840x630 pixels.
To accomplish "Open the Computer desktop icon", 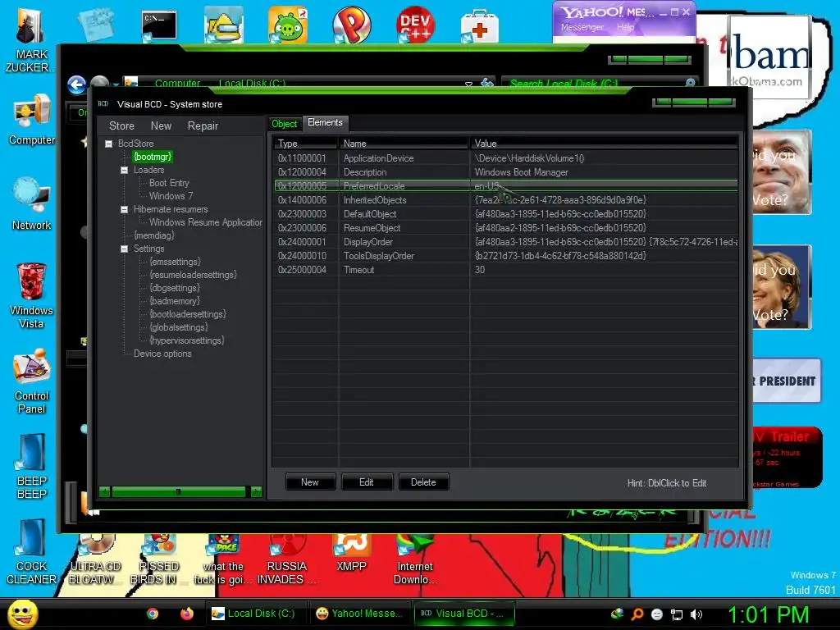I will [32, 120].
